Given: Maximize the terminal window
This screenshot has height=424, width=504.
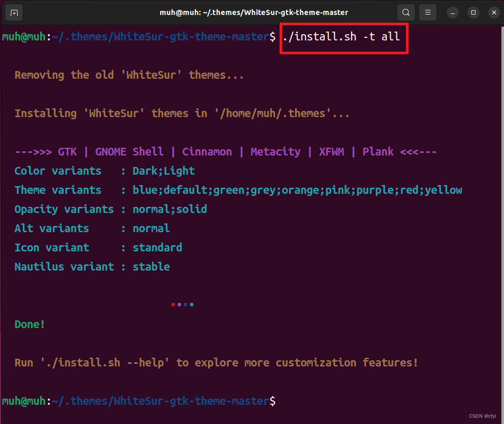Looking at the screenshot, I should tap(473, 12).
